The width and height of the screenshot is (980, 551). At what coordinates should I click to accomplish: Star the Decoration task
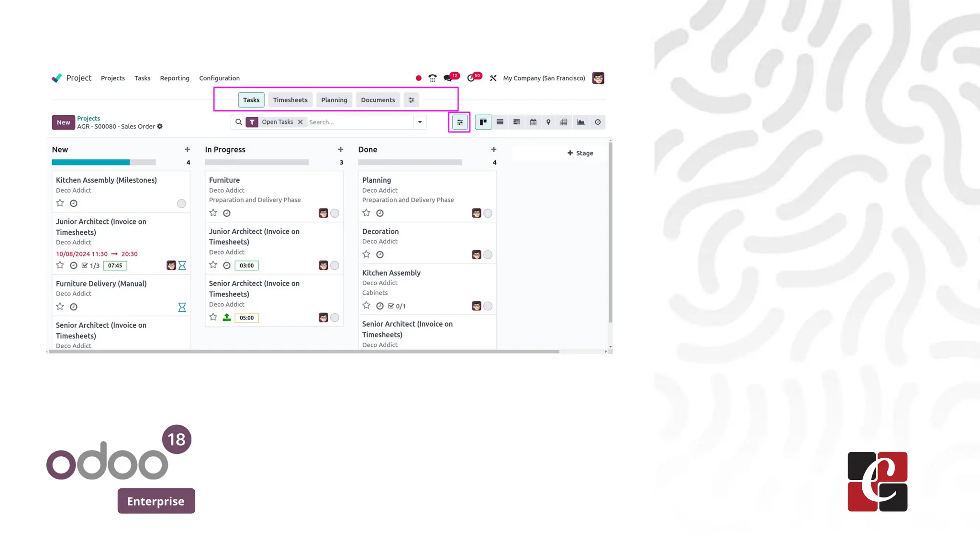[x=367, y=254]
